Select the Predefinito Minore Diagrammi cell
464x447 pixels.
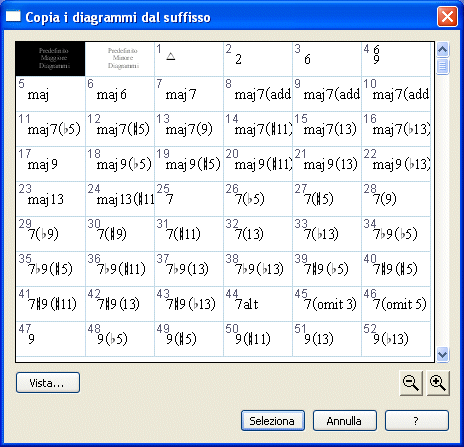pos(120,59)
